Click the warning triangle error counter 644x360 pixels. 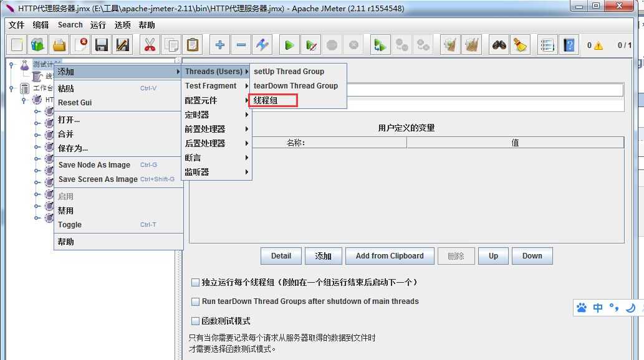[598, 45]
